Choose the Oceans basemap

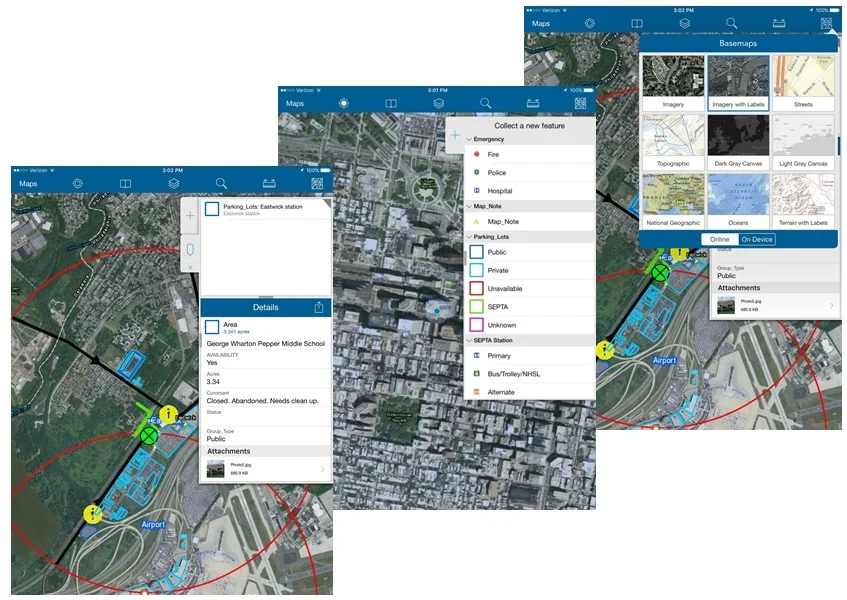pos(738,201)
